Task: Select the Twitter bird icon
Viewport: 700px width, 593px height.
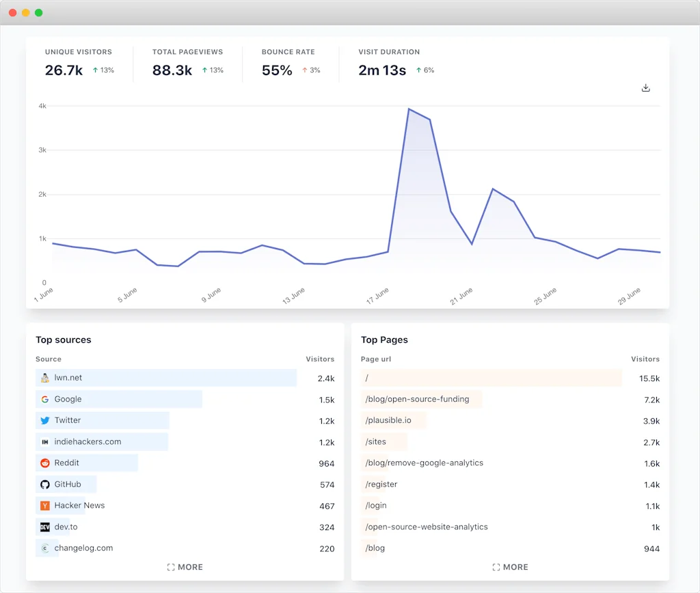Action: (x=46, y=420)
